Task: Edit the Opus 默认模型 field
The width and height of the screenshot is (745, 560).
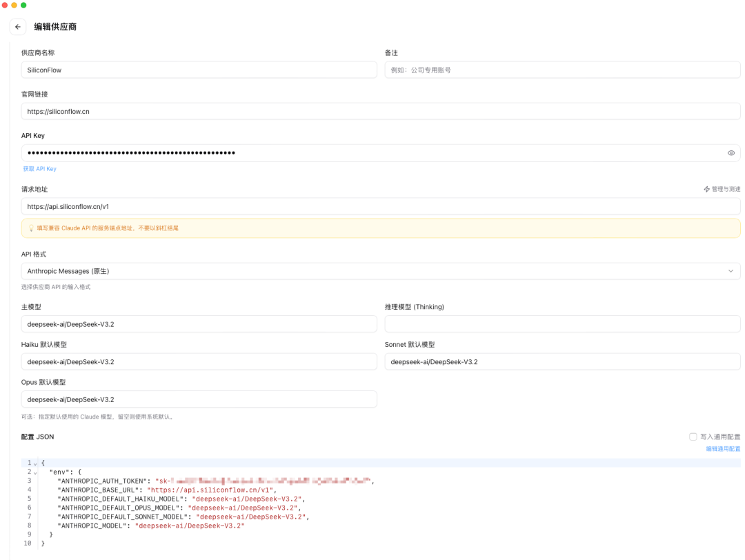Action: pyautogui.click(x=199, y=399)
